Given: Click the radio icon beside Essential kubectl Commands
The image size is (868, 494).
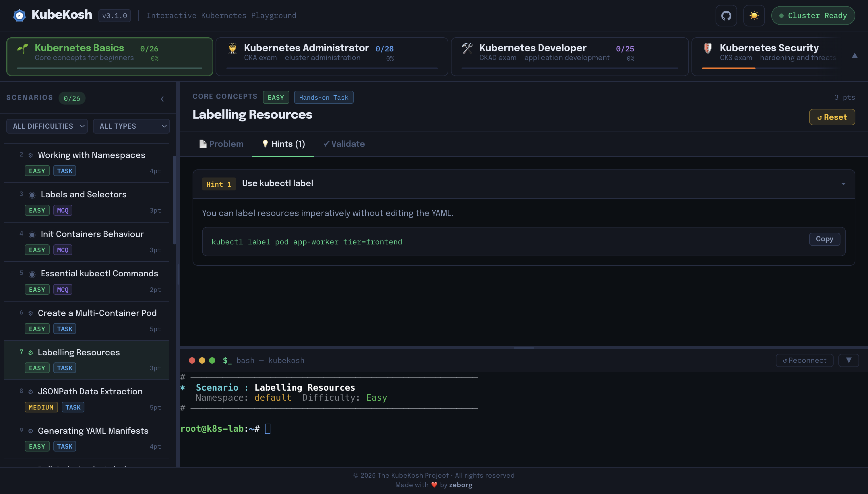Looking at the screenshot, I should (32, 274).
